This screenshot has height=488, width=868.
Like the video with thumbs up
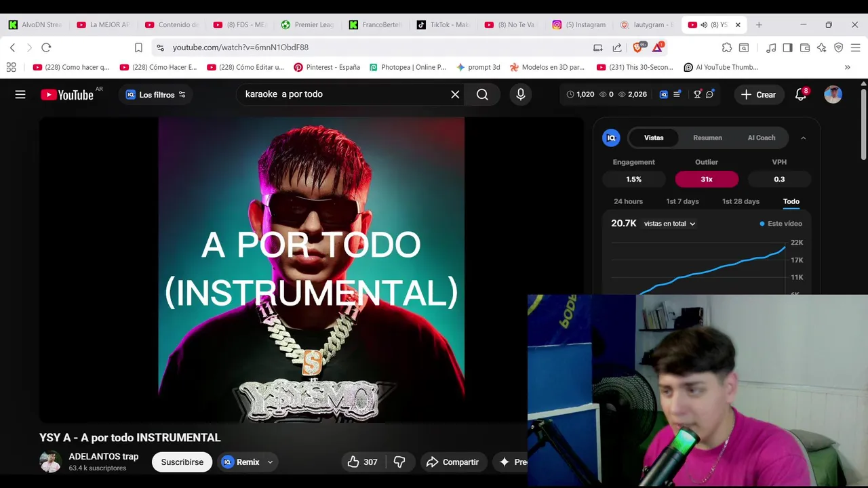pos(362,462)
